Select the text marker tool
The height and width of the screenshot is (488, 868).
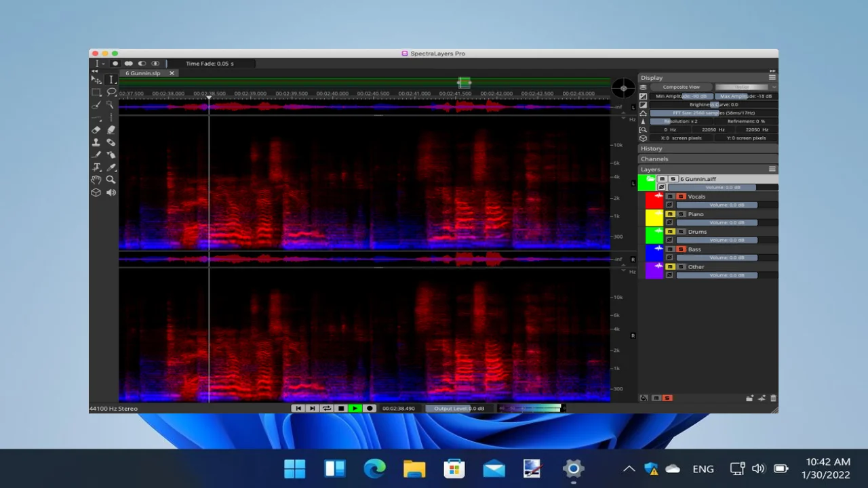click(x=96, y=167)
